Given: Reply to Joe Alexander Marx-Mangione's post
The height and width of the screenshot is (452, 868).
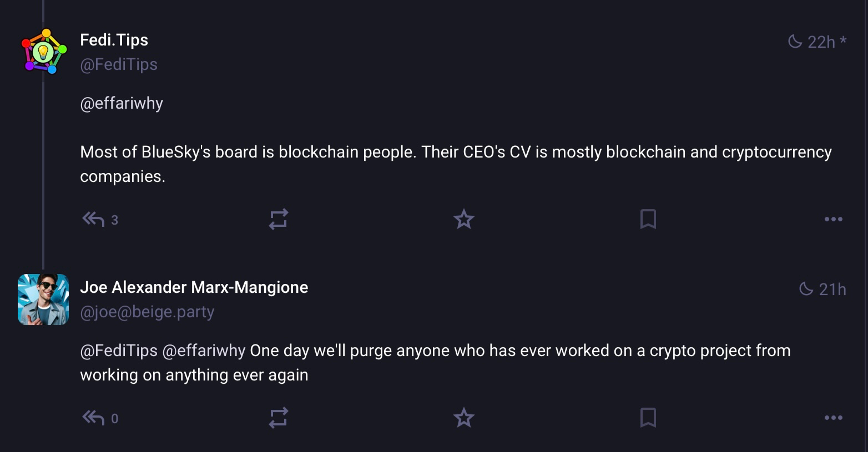Looking at the screenshot, I should click(94, 418).
